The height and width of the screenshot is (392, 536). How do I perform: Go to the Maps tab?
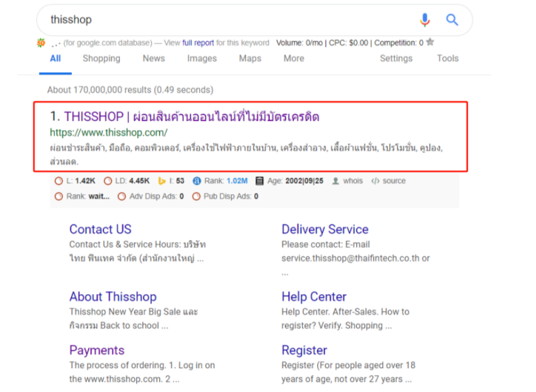250,58
